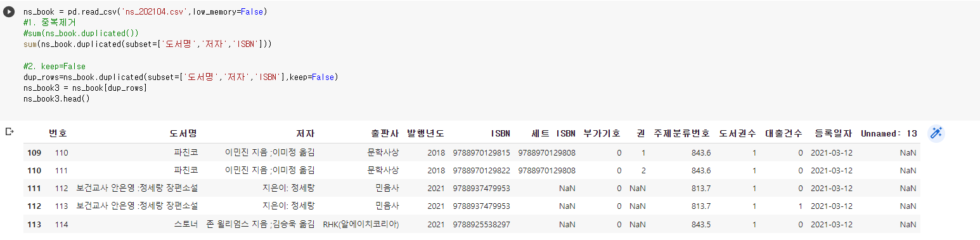Click the 등록일자 column header
Image resolution: width=980 pixels, height=240 pixels.
834,133
